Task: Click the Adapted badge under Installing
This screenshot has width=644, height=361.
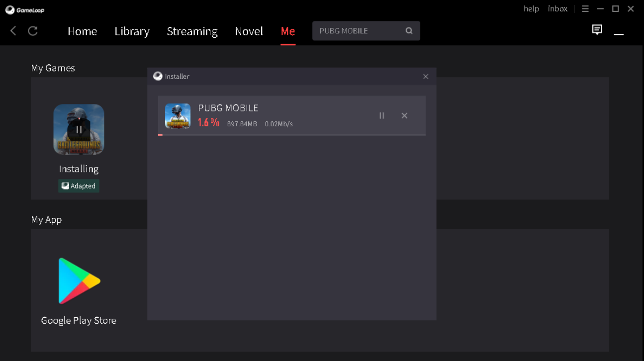Action: (x=79, y=186)
